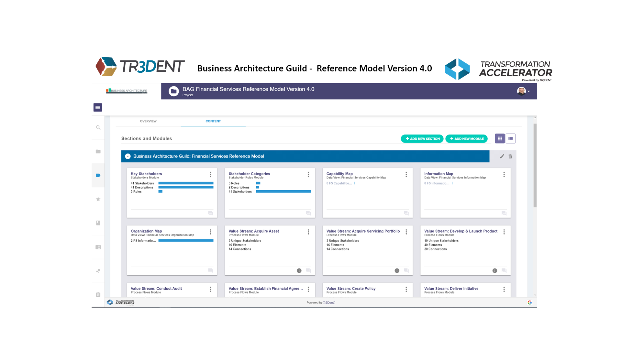Open the Tr3Dent link in the footer
644x350 pixels.
[329, 302]
